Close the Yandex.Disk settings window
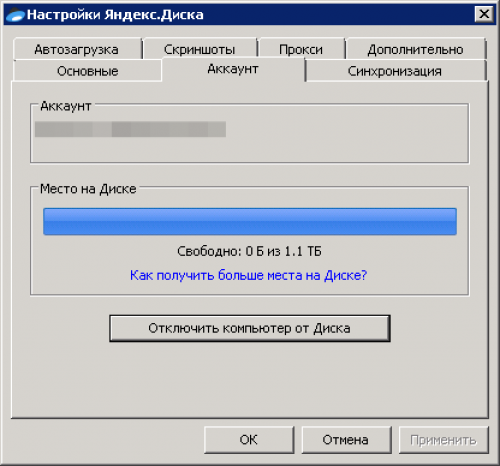Screen dimensions: 500x466 pos(484,14)
